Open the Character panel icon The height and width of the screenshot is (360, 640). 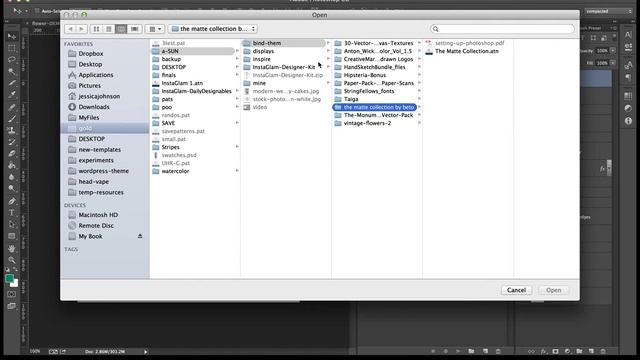click(628, 35)
